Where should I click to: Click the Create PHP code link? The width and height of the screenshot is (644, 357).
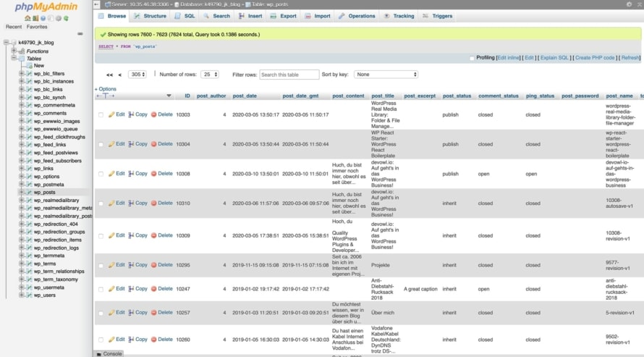595,58
